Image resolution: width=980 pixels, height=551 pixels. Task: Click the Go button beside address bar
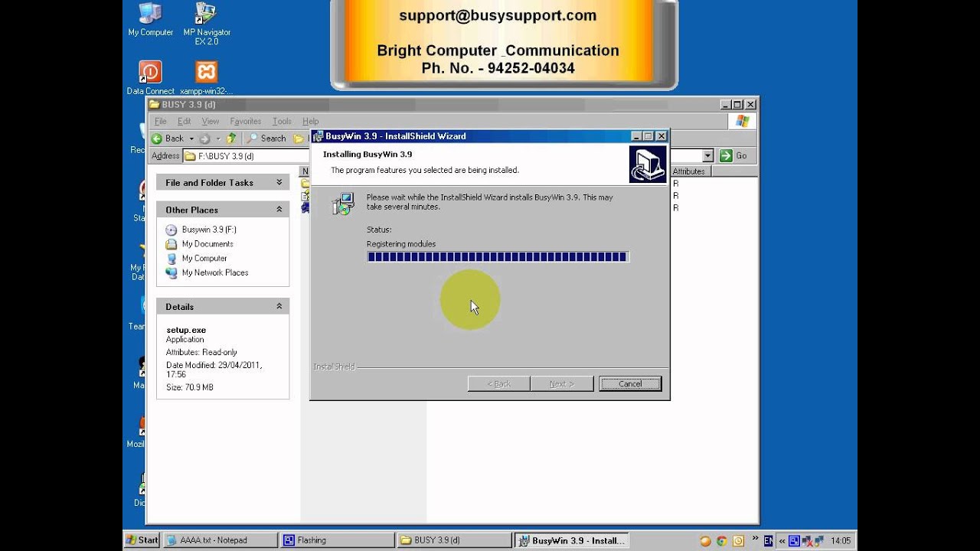(x=733, y=155)
